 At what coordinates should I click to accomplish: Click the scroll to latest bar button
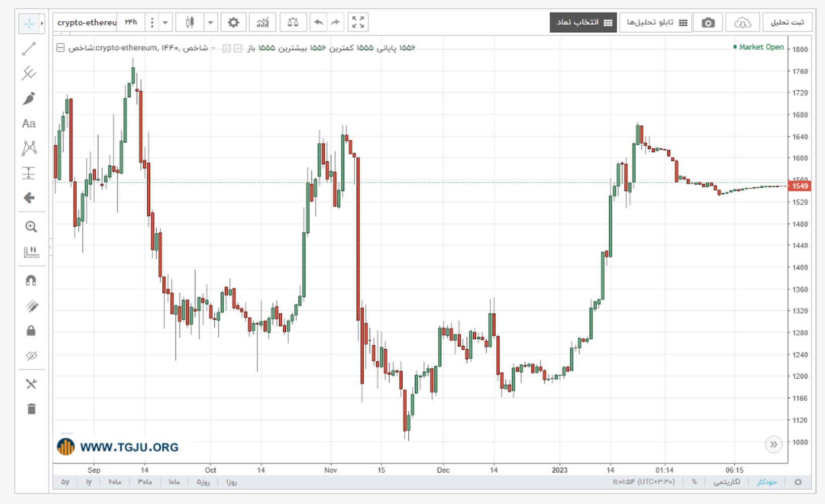coord(773,444)
